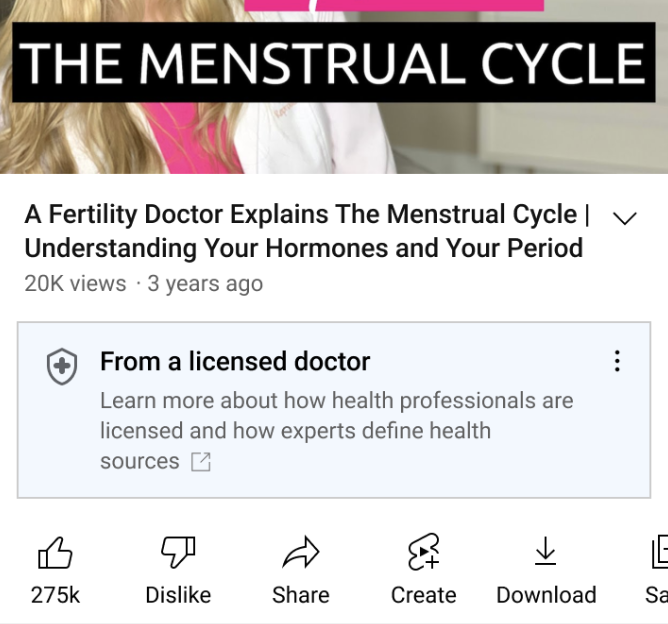Click the shield health badge icon

pos(62,367)
